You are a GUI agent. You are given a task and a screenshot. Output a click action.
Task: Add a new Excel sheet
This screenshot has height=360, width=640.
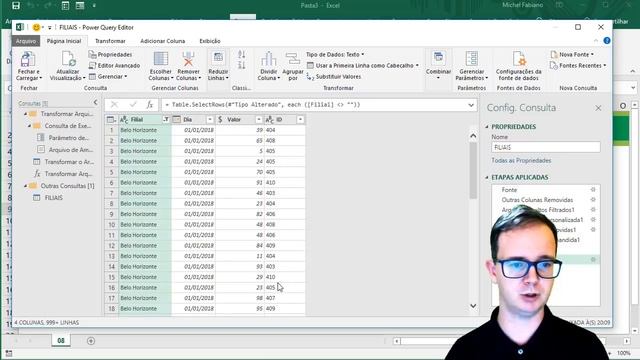pos(91,341)
